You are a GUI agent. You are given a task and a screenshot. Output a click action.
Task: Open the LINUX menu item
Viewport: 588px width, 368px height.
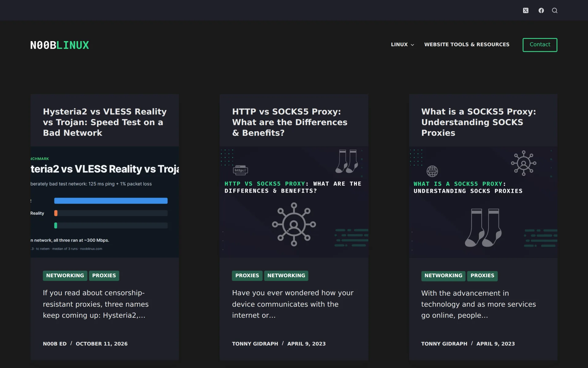tap(399, 44)
